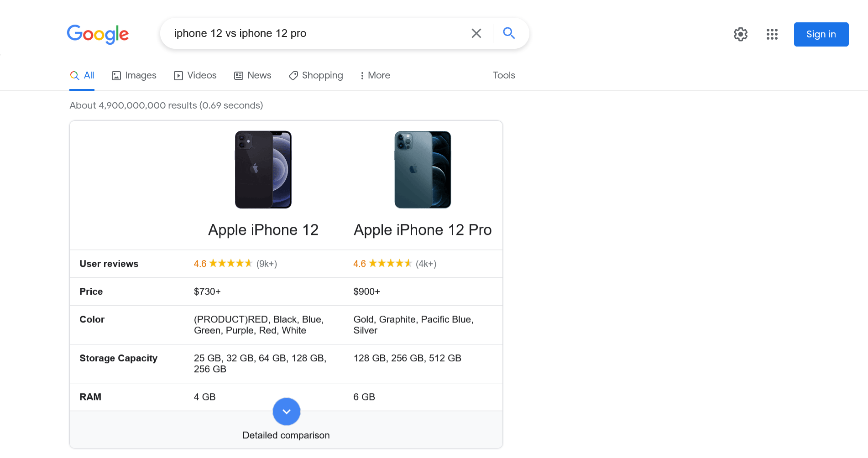Image resolution: width=868 pixels, height=458 pixels.
Task: Select the Videos play icon tab
Action: (x=178, y=75)
